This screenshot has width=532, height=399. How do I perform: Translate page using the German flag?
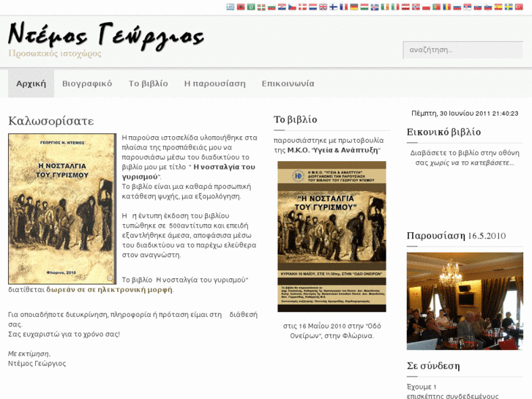click(x=354, y=7)
